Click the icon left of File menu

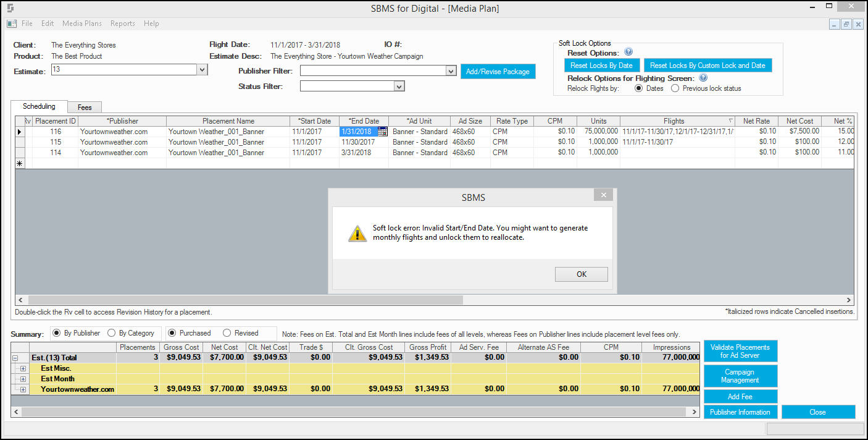pos(12,23)
